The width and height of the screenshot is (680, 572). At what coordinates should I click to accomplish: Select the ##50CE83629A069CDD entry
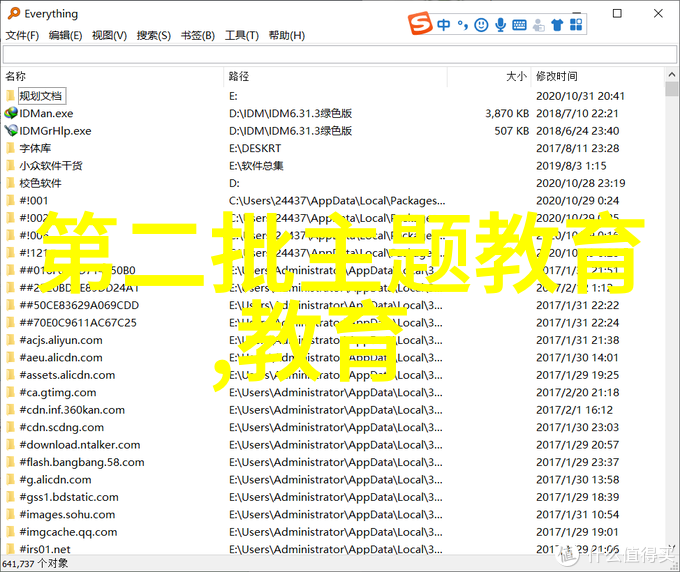pyautogui.click(x=79, y=305)
